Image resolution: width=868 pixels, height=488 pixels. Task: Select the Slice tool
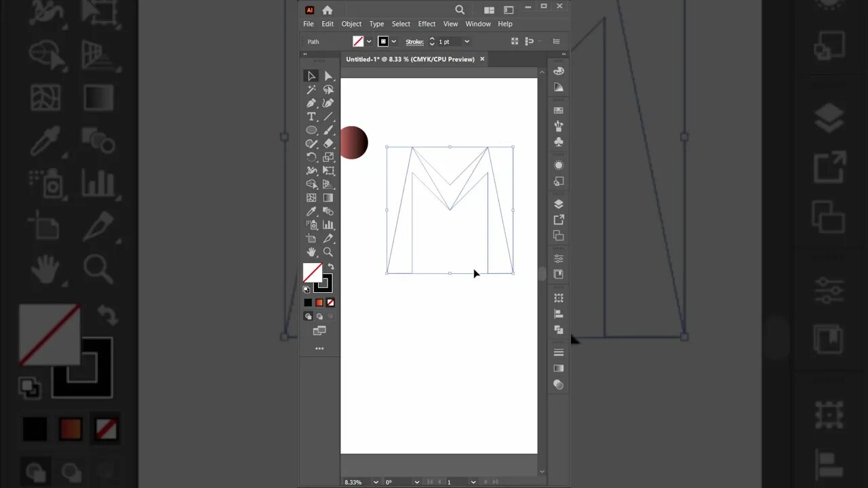pos(328,239)
